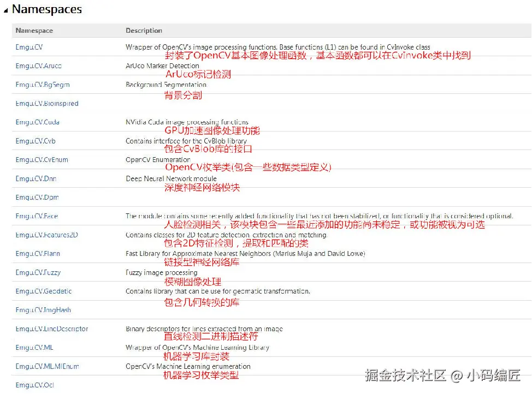Click the 'Binary descriptors for lines extracted' text

[204, 329]
